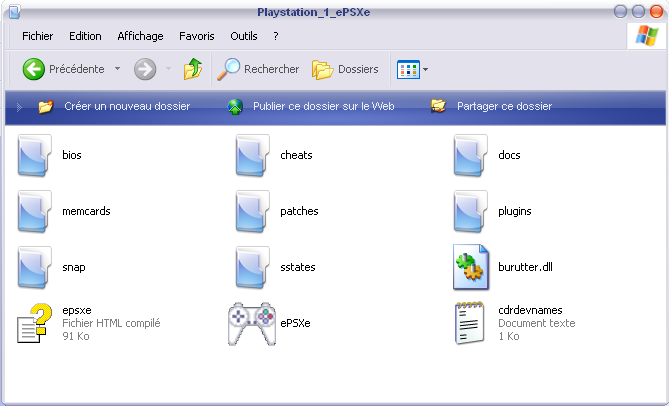Maximize the Playstation_1_ePSXe window
This screenshot has height=406, width=669.
(638, 12)
